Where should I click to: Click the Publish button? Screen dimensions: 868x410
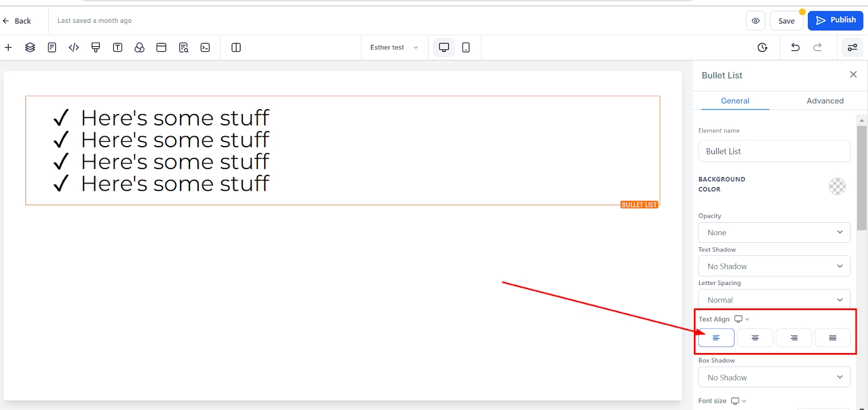coord(835,21)
